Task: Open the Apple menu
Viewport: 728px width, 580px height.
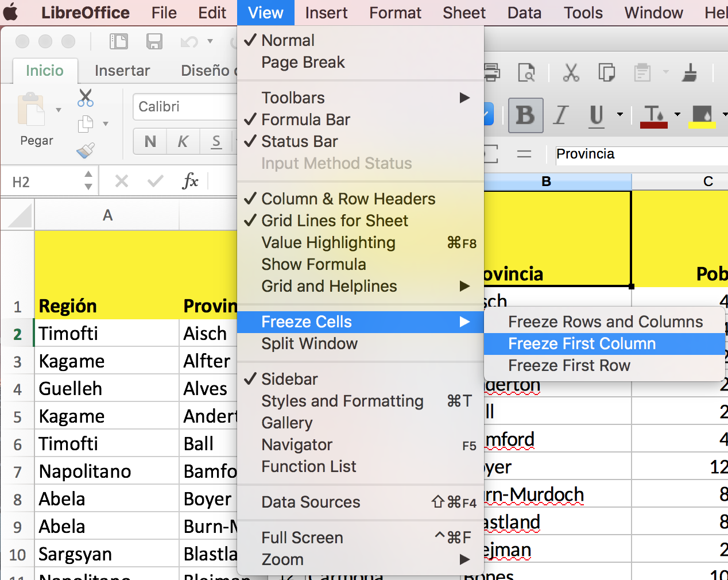Action: click(x=11, y=12)
